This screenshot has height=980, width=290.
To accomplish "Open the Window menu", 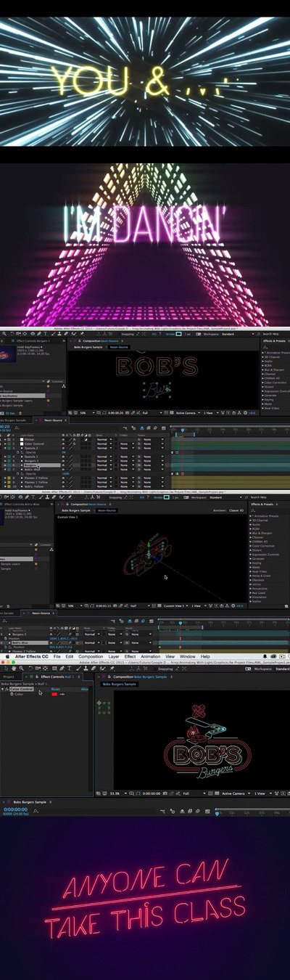I will pyautogui.click(x=188, y=656).
